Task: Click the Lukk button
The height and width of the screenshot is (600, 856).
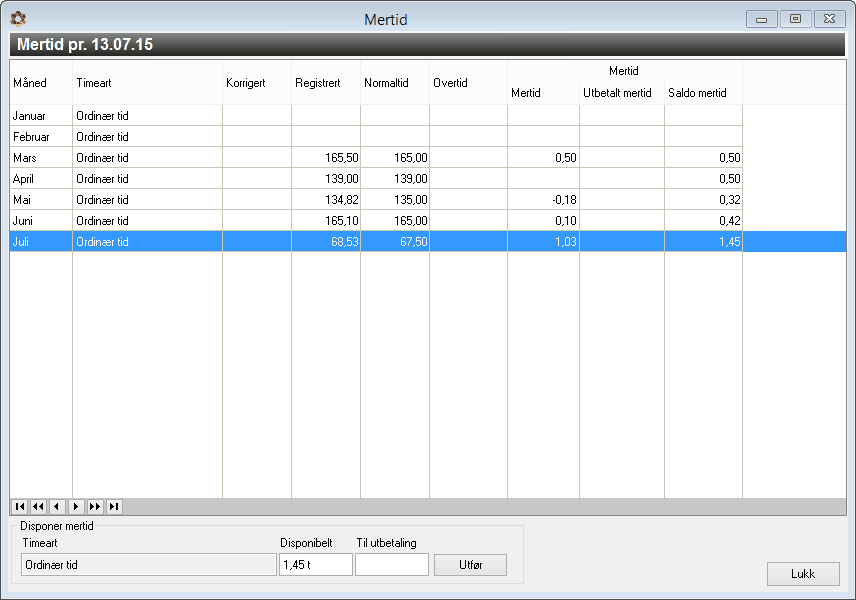Action: point(803,574)
